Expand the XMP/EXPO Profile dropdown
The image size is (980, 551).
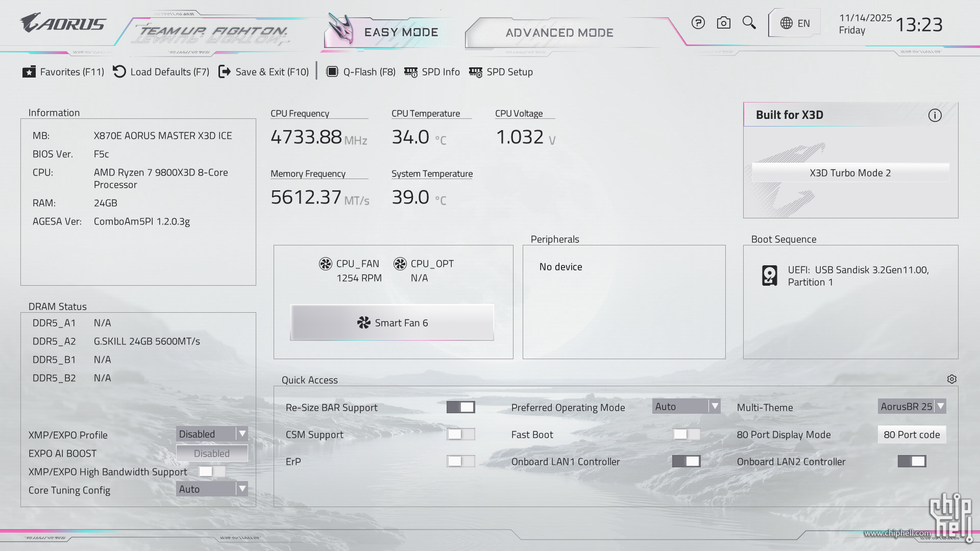[212, 434]
